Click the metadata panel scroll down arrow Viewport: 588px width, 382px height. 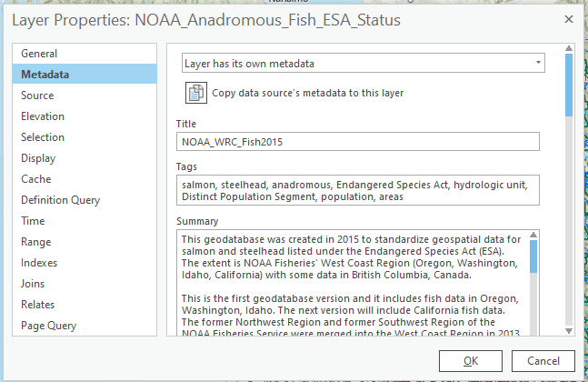click(x=569, y=331)
